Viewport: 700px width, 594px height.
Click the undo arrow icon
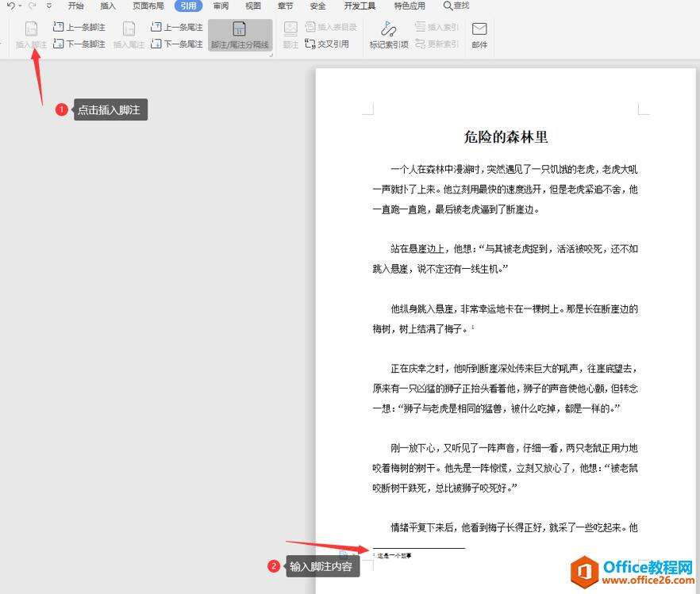click(x=11, y=6)
